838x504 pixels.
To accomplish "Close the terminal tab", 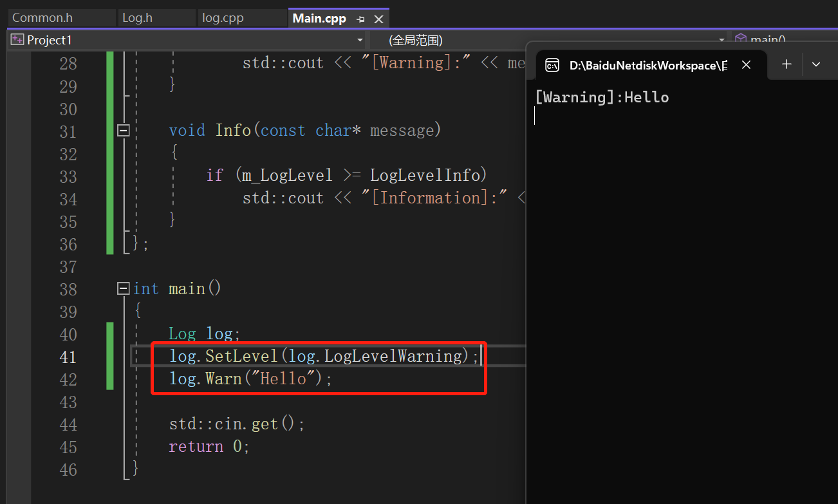I will (x=746, y=65).
